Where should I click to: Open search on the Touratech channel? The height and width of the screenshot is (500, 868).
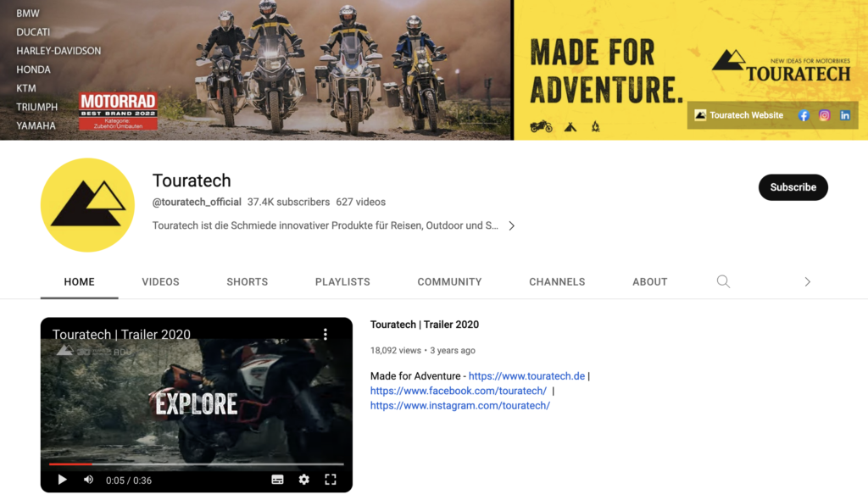(723, 281)
